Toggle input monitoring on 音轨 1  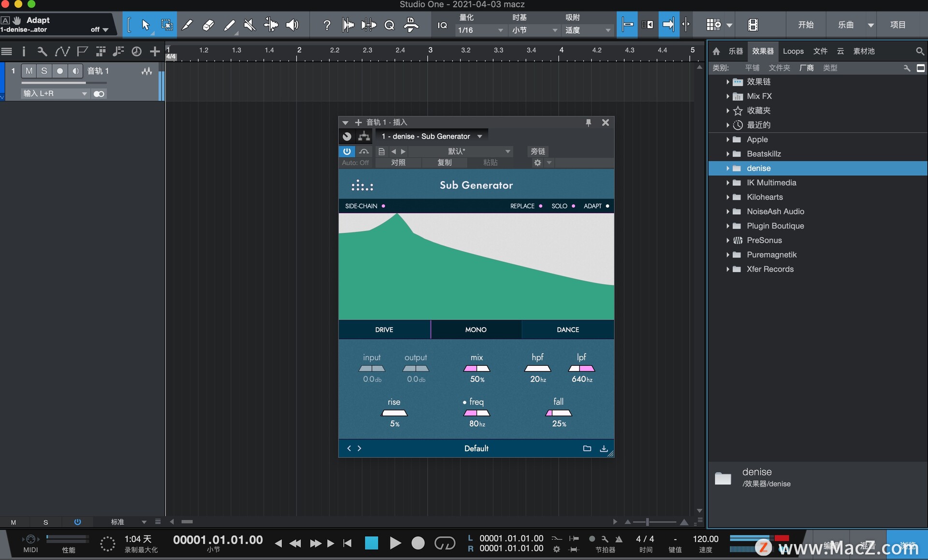tap(75, 71)
